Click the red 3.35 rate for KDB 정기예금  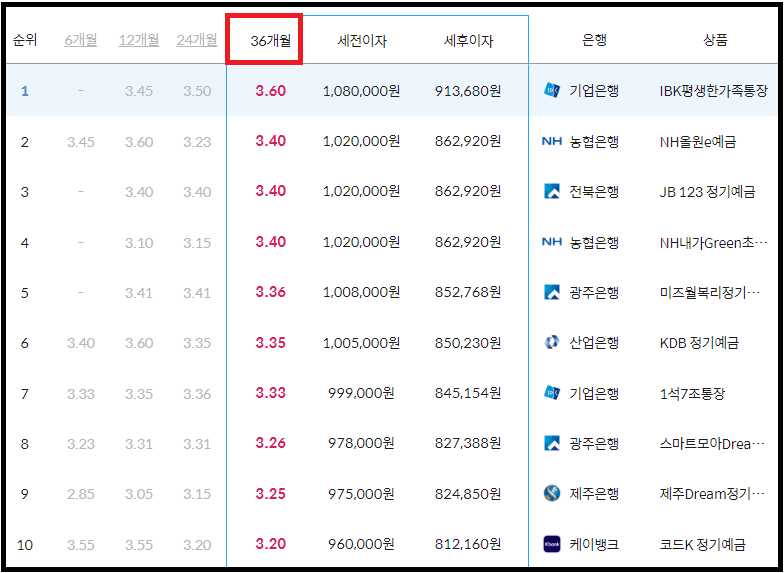pyautogui.click(x=270, y=342)
